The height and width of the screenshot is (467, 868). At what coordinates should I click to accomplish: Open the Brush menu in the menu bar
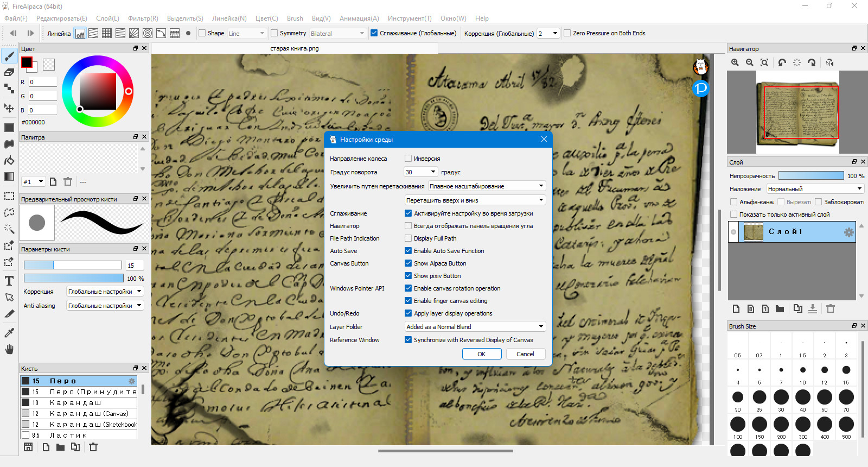[x=295, y=18]
